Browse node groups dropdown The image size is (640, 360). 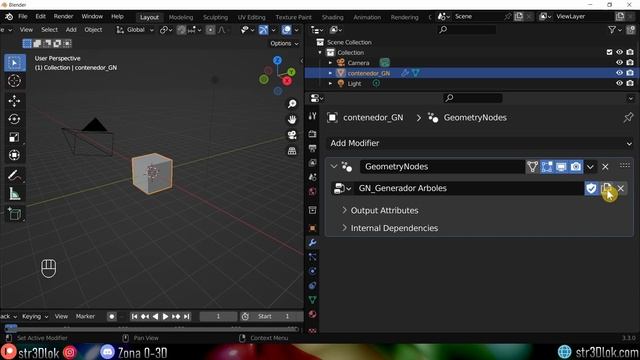point(342,188)
